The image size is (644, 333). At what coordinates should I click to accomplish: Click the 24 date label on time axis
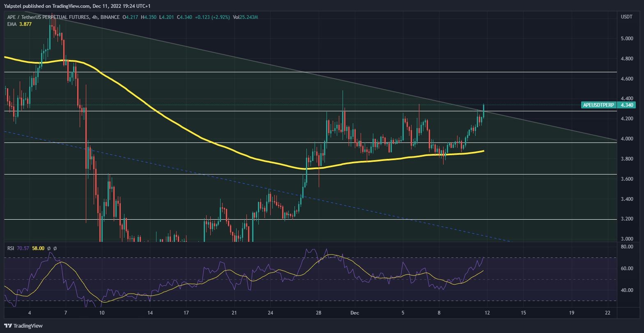coord(270,313)
